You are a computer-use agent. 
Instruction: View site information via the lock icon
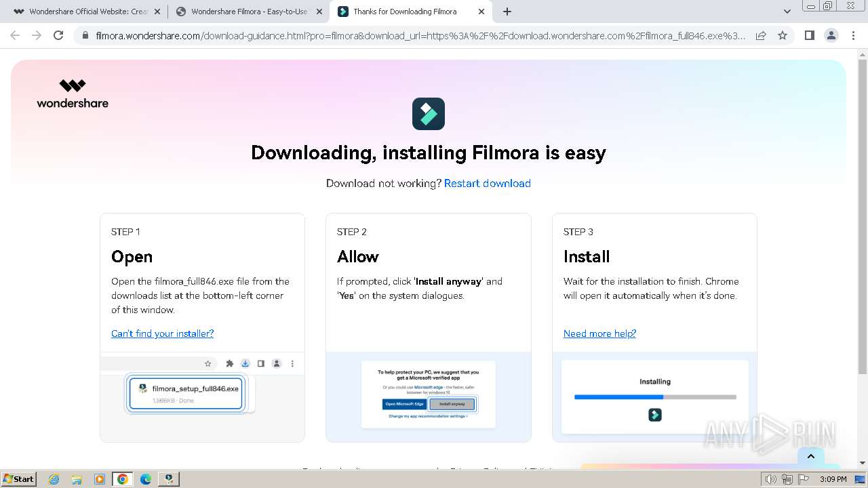tap(85, 35)
